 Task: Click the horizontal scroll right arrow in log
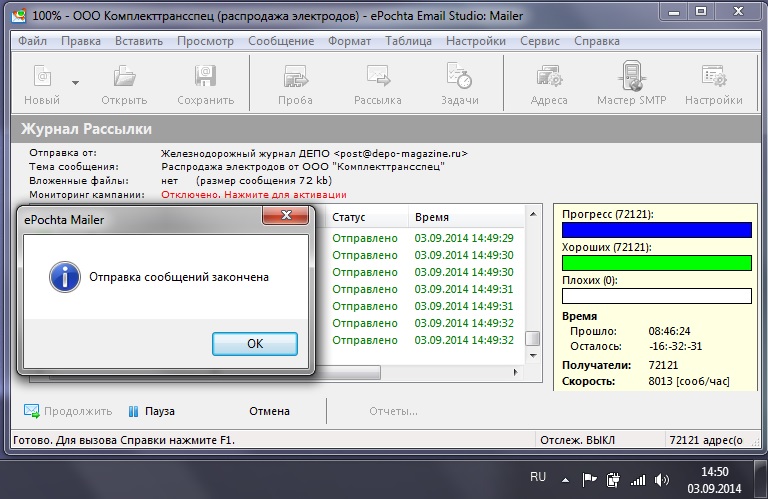pyautogui.click(x=515, y=372)
